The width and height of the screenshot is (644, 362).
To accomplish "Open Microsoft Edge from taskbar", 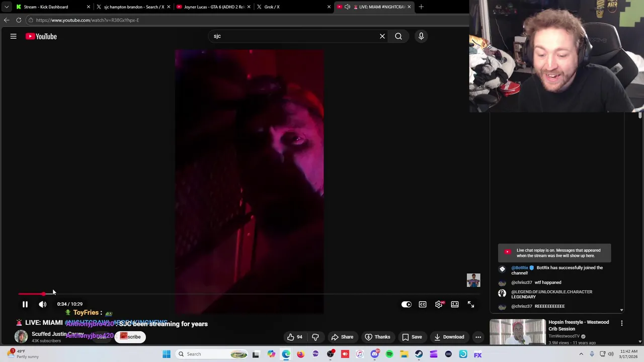I will [x=286, y=354].
